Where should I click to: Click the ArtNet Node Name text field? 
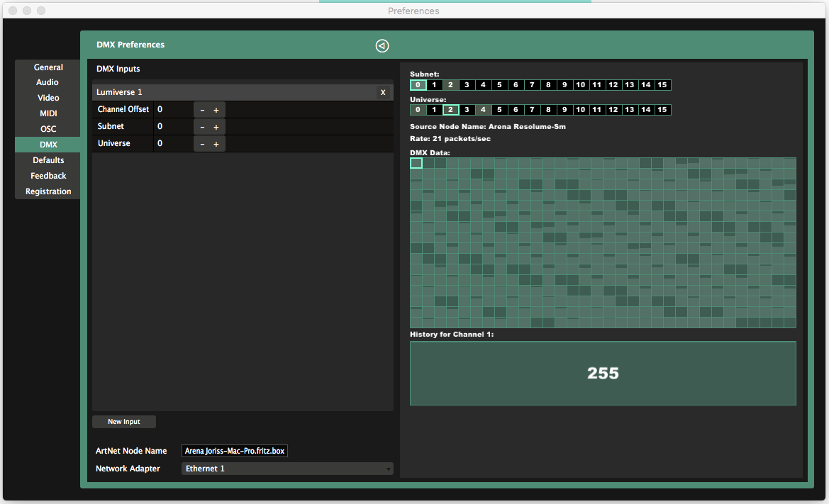pos(235,451)
